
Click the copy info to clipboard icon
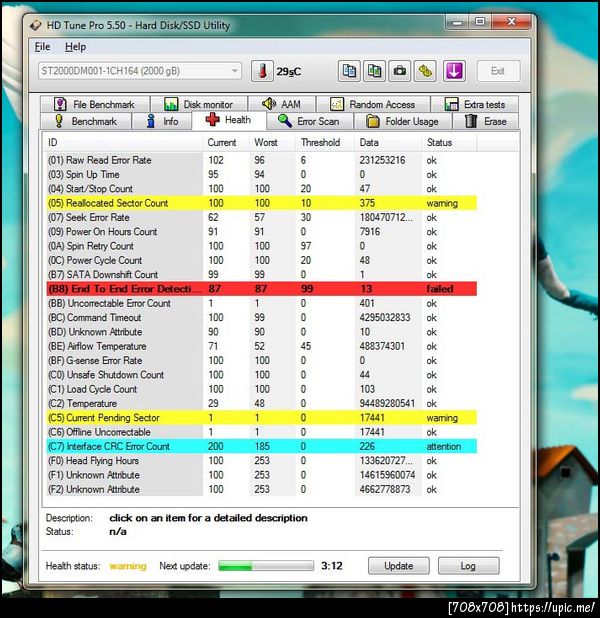[349, 71]
